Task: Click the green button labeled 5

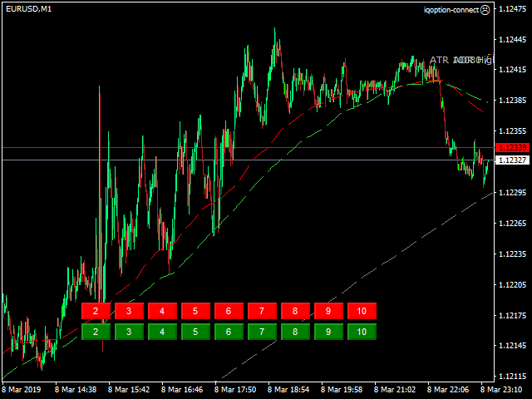Action: (x=195, y=332)
